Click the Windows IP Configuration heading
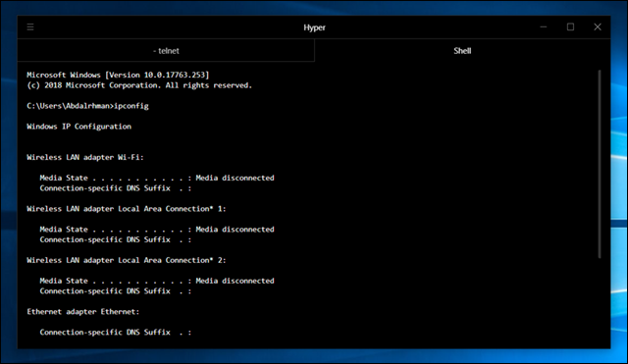The width and height of the screenshot is (628, 364). [78, 127]
